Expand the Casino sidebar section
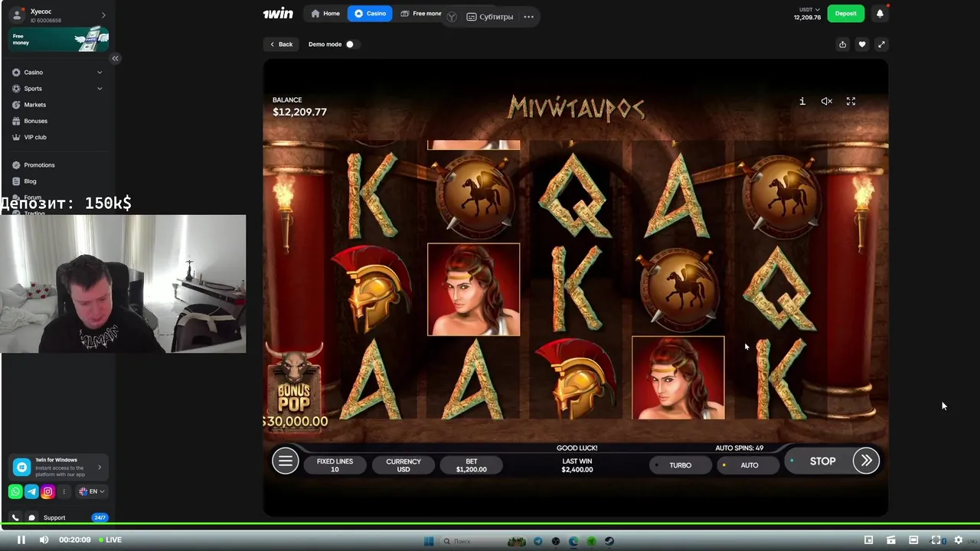Image resolution: width=980 pixels, height=551 pixels. pyautogui.click(x=100, y=72)
